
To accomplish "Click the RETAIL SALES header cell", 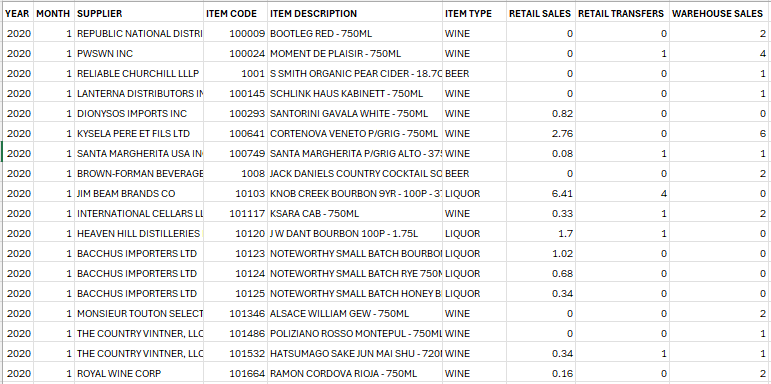I will [x=540, y=13].
